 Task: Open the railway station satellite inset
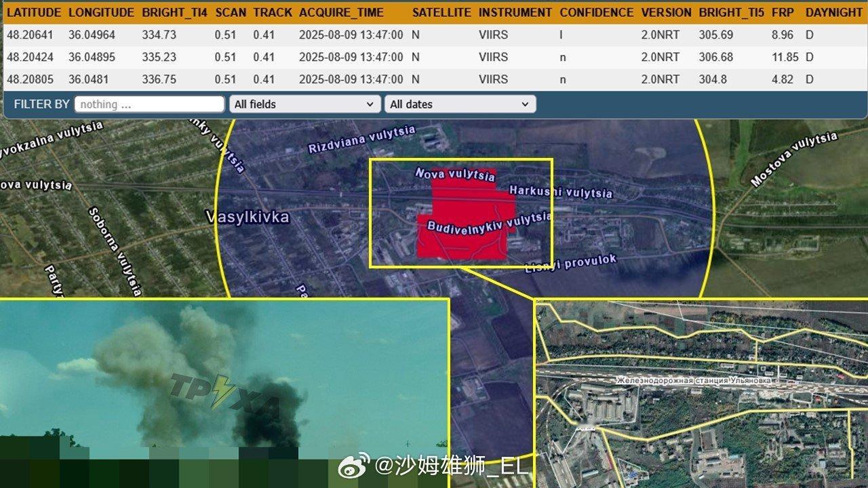click(701, 394)
